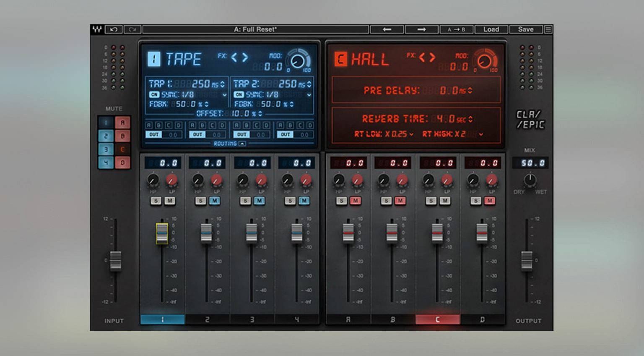Toggle SYNC on for TAP 1
This screenshot has width=644, height=356.
tap(155, 94)
